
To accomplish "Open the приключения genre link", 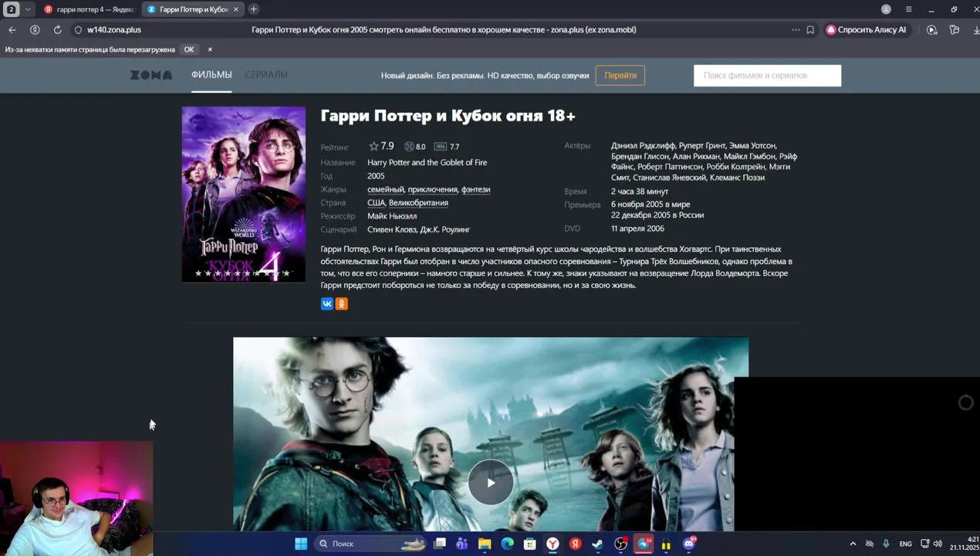I will point(433,189).
